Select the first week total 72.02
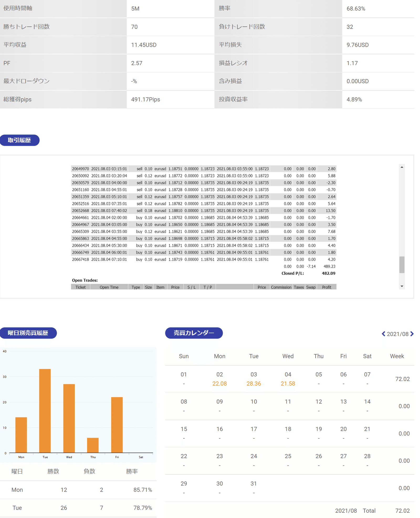 (402, 379)
